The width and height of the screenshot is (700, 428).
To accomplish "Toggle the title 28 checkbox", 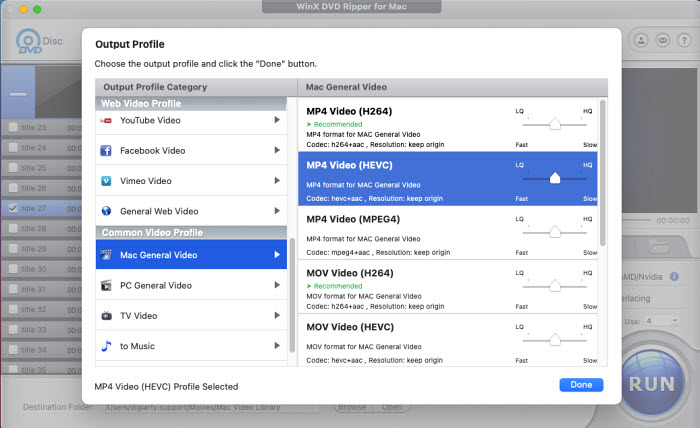I will 13,229.
